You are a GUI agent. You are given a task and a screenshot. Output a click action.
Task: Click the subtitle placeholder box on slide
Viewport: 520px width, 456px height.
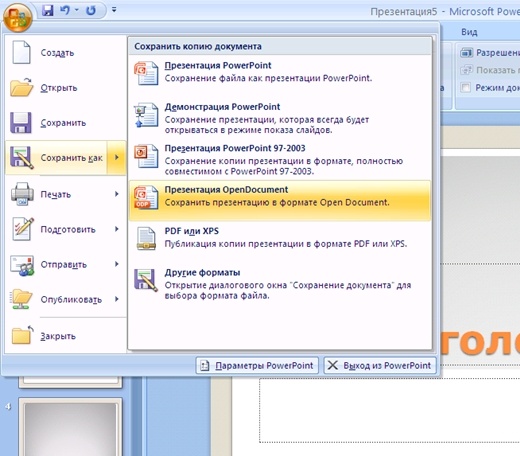[390, 410]
